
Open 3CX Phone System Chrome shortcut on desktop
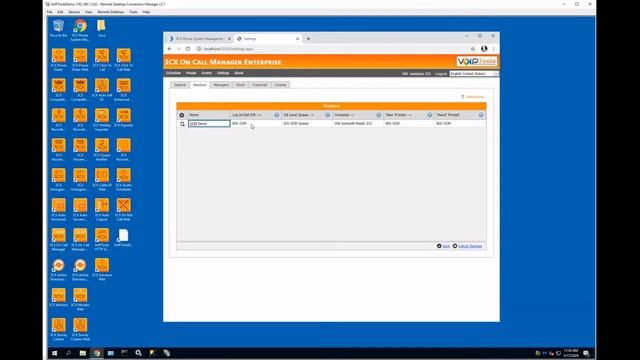80,30
